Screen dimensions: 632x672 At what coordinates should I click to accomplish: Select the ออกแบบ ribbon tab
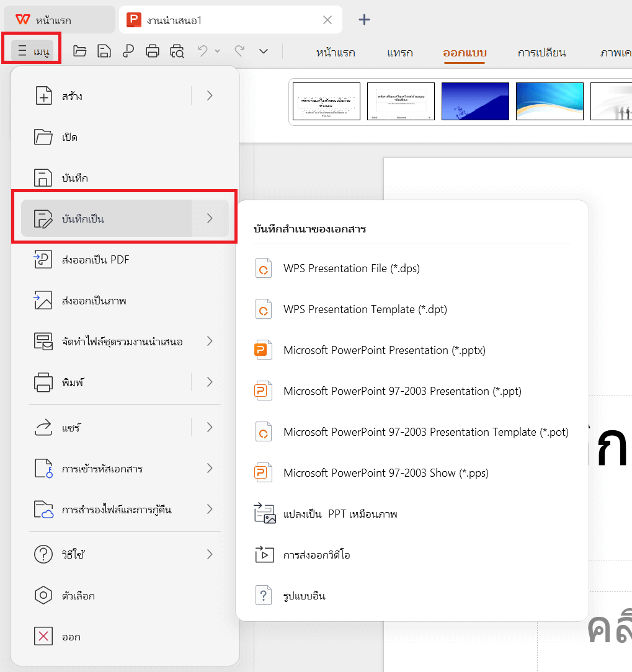(465, 53)
